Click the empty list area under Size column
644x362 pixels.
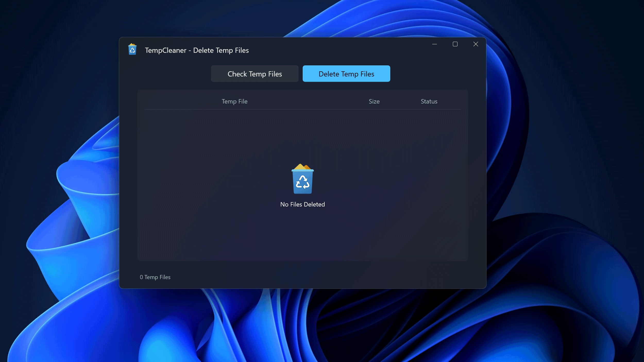coord(374,154)
